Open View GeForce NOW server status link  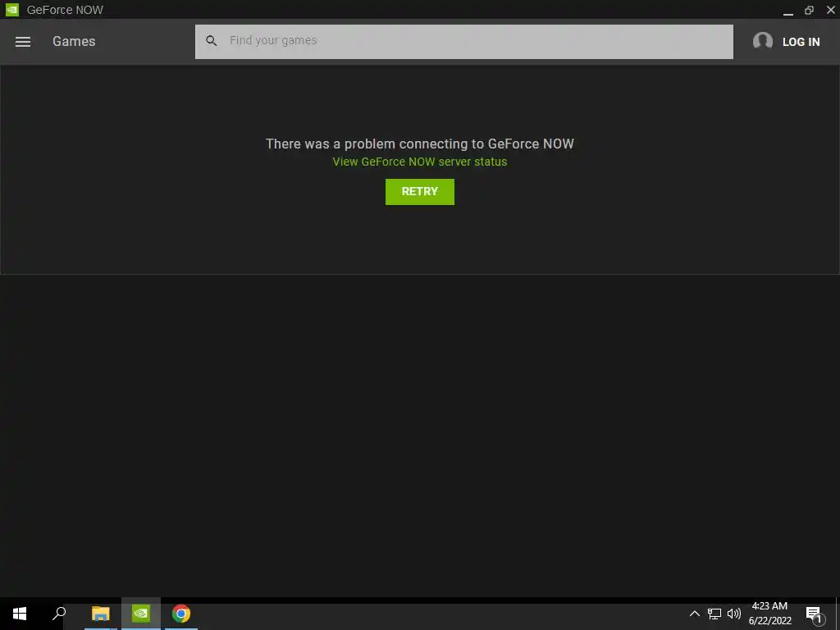pos(419,162)
